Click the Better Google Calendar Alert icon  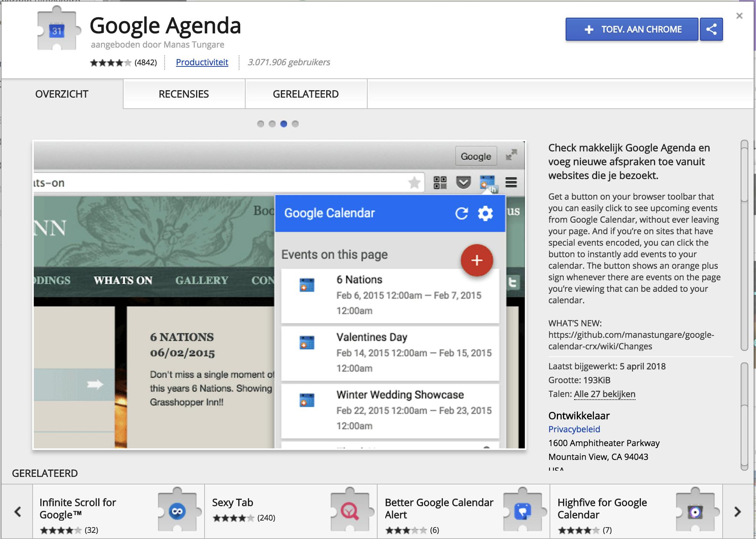pyautogui.click(x=522, y=511)
